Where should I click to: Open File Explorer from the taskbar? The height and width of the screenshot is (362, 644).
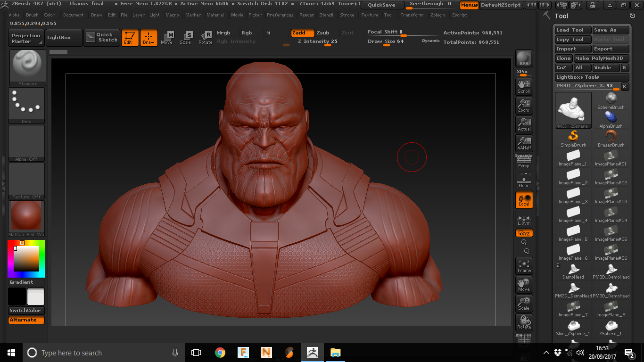point(335,353)
